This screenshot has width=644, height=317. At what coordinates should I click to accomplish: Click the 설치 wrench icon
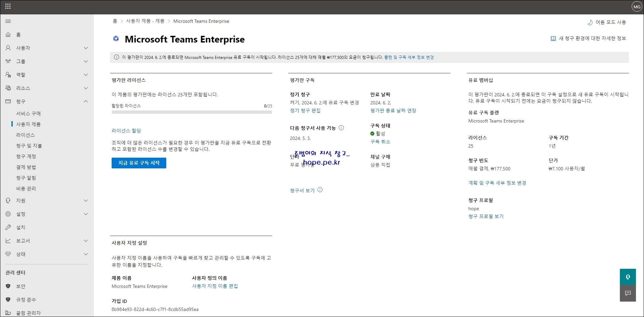click(x=8, y=227)
